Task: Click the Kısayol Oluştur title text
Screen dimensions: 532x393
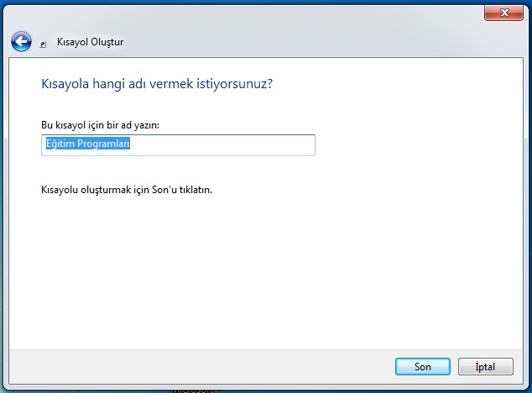Action: 90,42
